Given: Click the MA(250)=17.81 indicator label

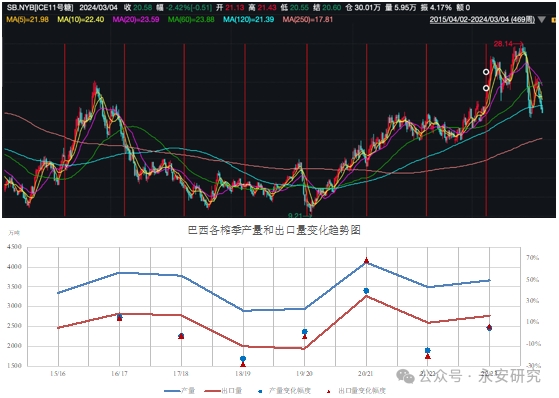Looking at the screenshot, I should (x=308, y=20).
